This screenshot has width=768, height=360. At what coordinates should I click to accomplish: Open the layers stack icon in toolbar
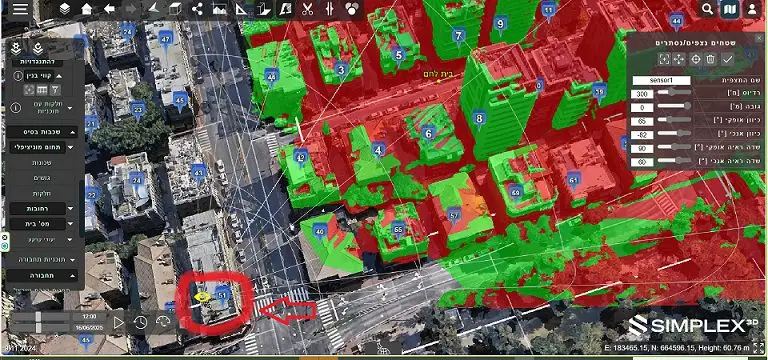click(65, 9)
